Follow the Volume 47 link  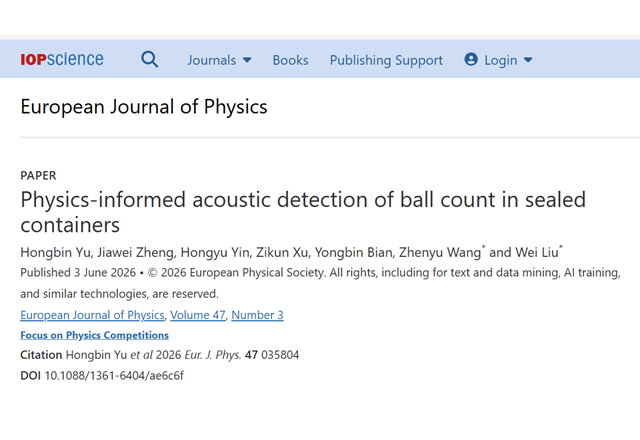[x=198, y=315]
